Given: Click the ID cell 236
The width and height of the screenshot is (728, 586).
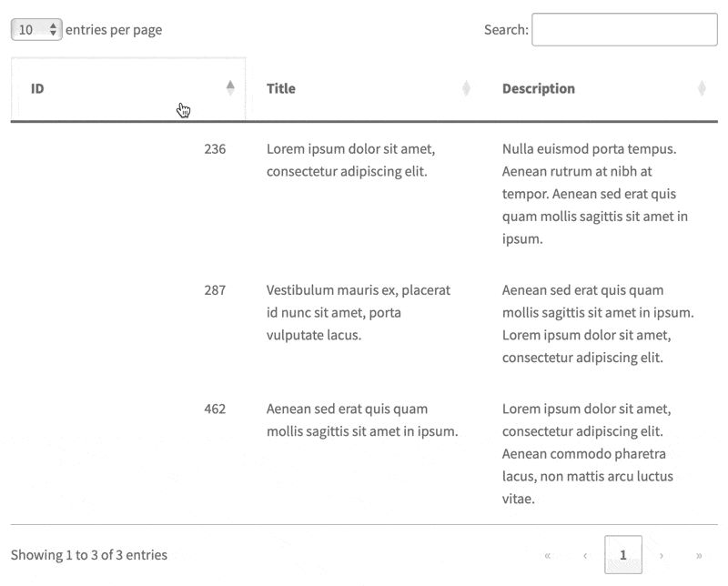Looking at the screenshot, I should 215,149.
